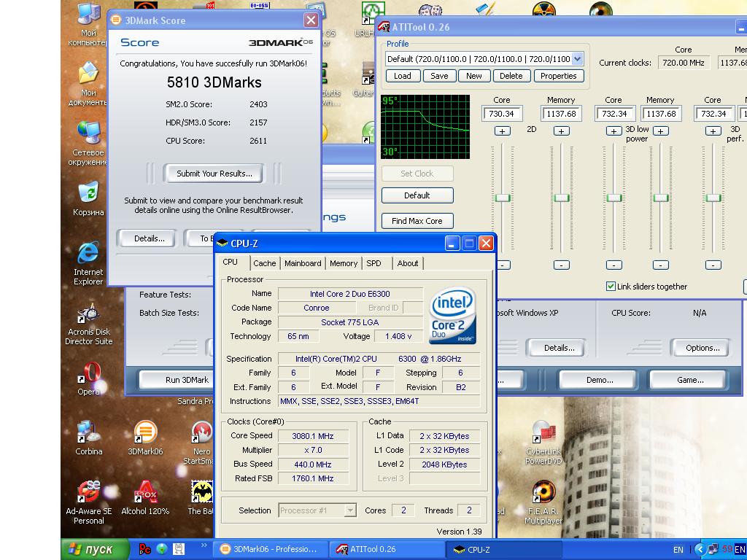Show hidden tray icons with the tray arrow
Image resolution: width=747 pixels, height=560 pixels.
click(x=700, y=550)
